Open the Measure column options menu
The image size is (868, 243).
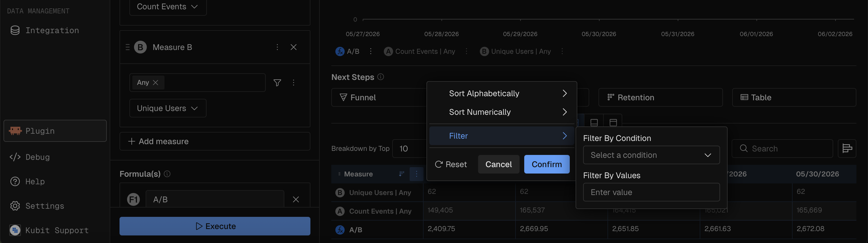417,174
